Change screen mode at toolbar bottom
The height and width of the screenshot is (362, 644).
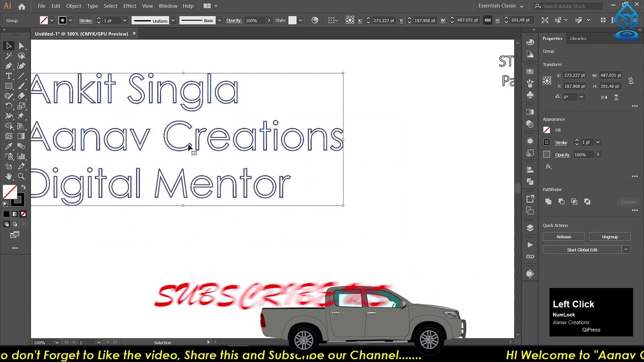15,235
